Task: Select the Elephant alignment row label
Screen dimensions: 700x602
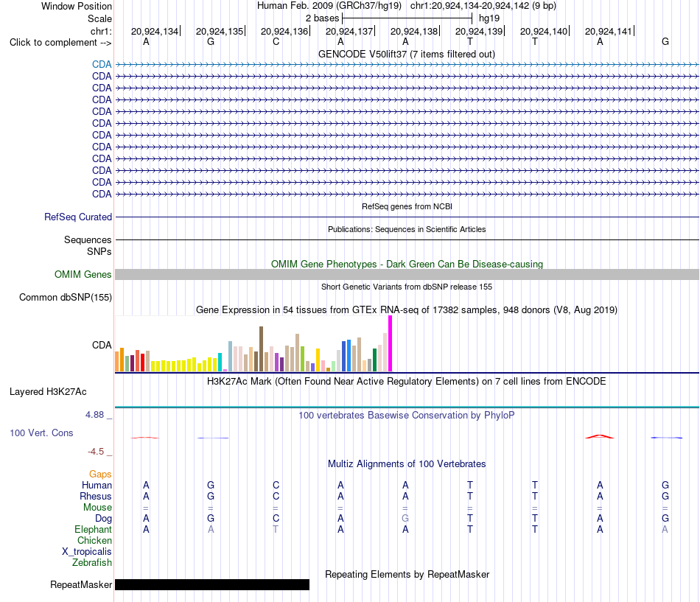Action: click(x=93, y=529)
